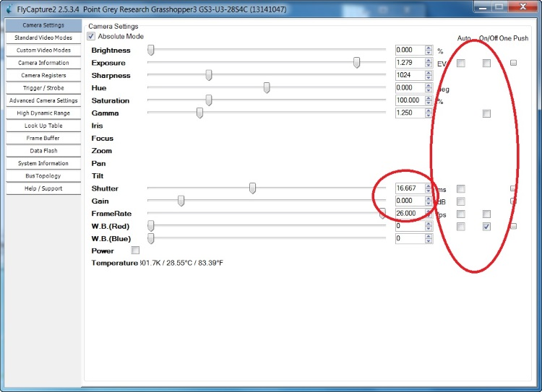Open the Camera Settings sidebar tab
The image size is (542, 392).
click(x=43, y=25)
